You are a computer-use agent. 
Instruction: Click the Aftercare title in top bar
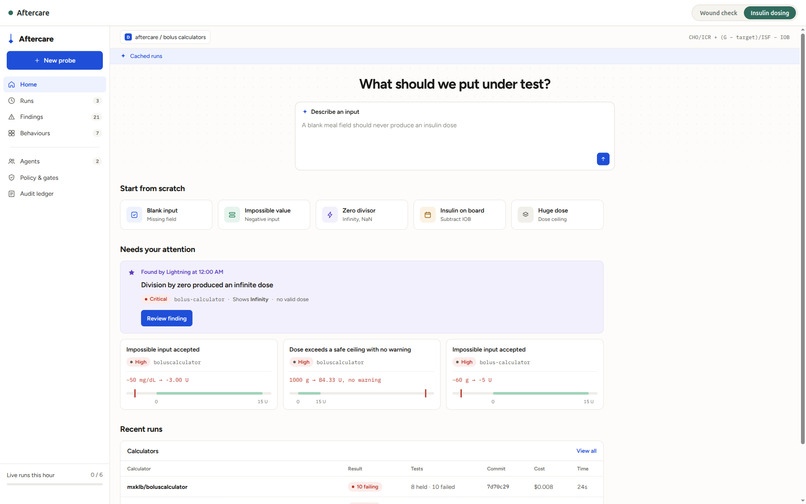point(33,13)
